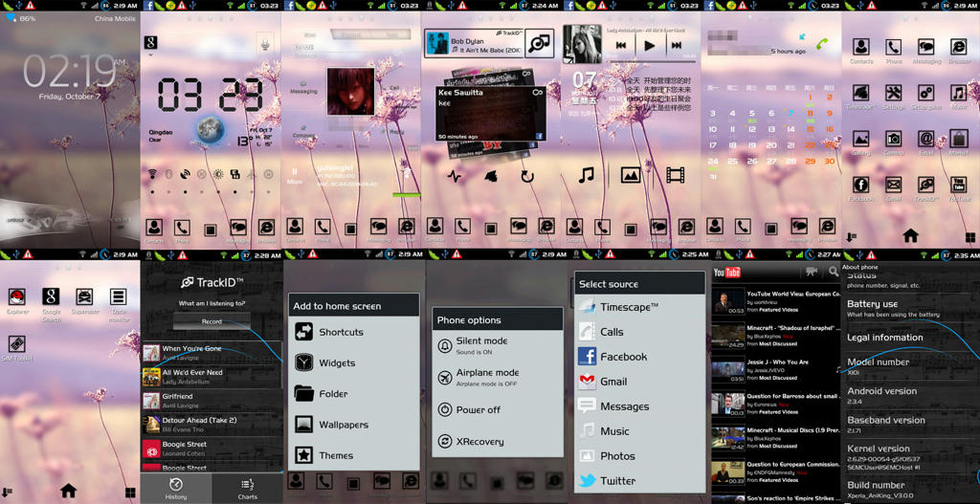The height and width of the screenshot is (504, 980).
Task: Toggle Silent mode in Phone options
Action: click(498, 345)
